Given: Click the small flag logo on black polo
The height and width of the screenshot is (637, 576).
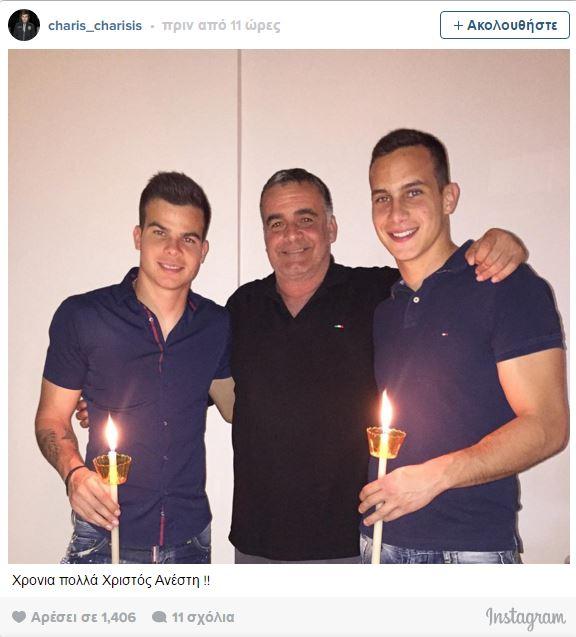Looking at the screenshot, I should (x=338, y=326).
